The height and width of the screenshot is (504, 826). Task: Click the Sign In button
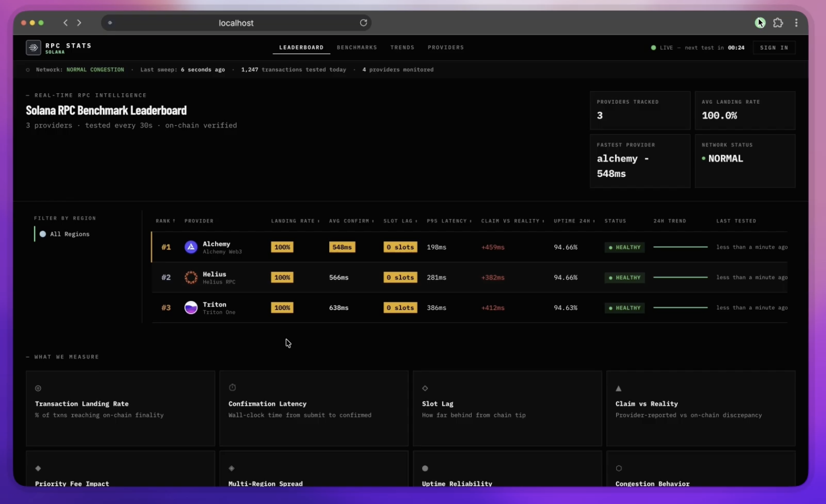774,48
